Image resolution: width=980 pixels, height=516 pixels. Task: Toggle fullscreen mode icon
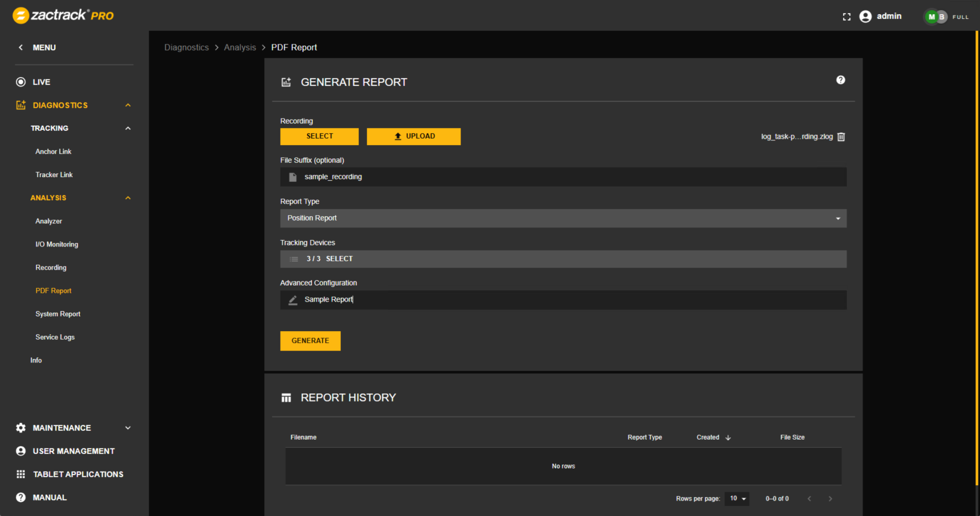[x=846, y=17]
